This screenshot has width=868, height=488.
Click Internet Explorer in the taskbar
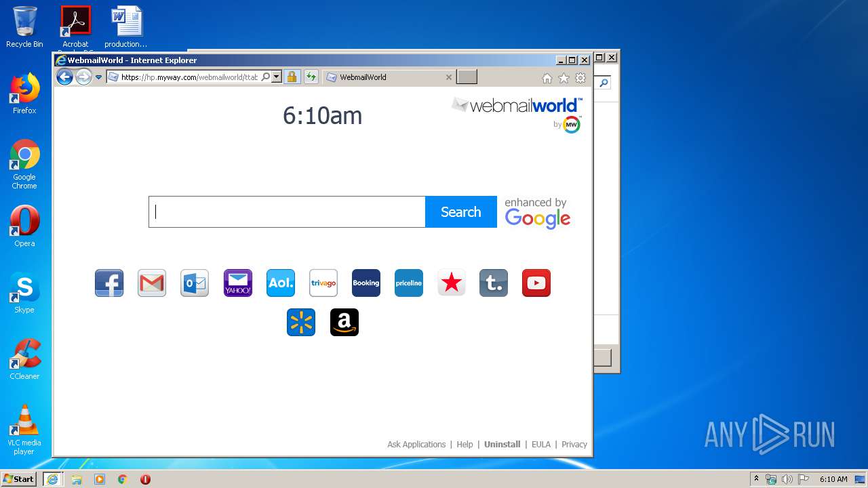(x=52, y=479)
